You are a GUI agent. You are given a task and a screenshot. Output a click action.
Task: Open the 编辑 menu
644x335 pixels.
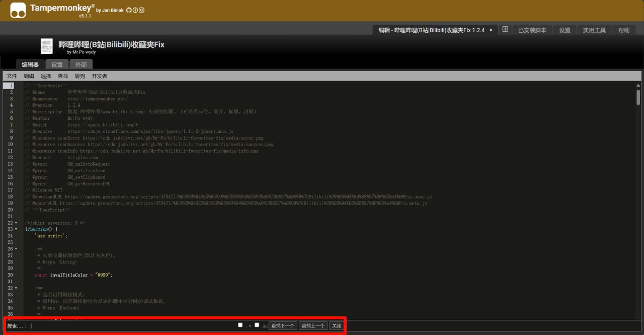pyautogui.click(x=29, y=76)
